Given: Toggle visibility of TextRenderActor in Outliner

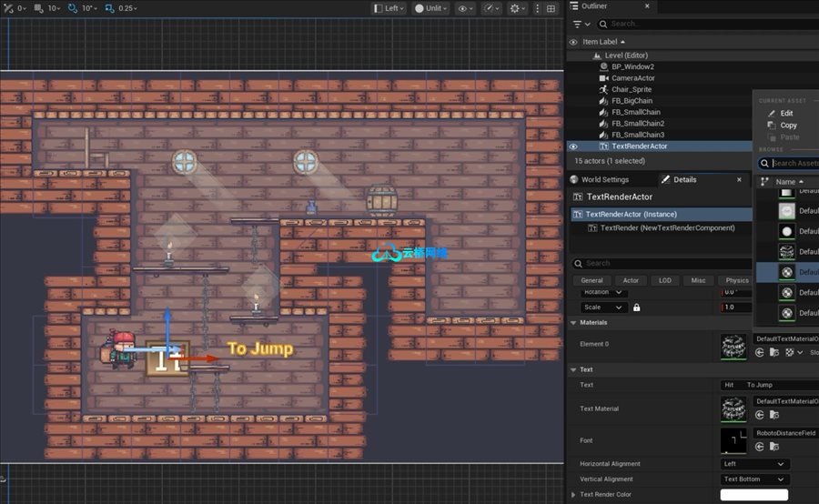Looking at the screenshot, I should point(573,146).
